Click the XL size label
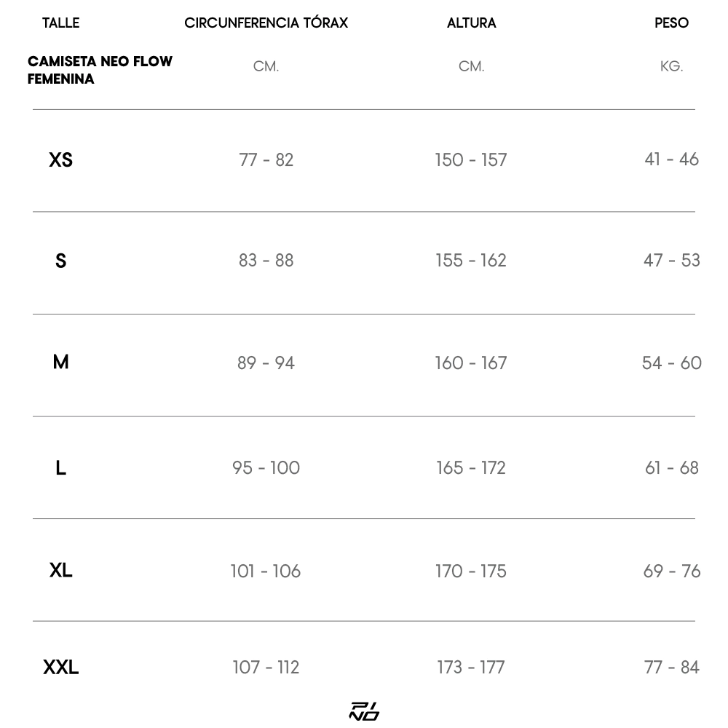 click(x=60, y=571)
